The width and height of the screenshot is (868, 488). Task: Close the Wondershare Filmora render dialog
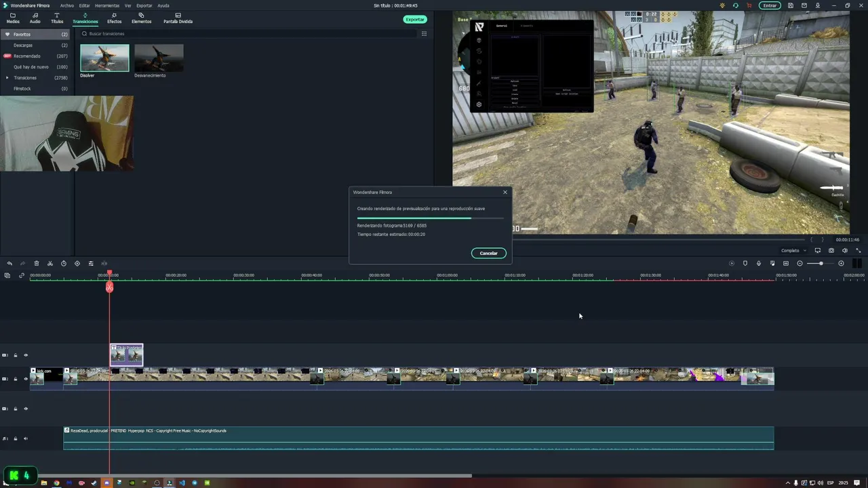[x=505, y=192]
